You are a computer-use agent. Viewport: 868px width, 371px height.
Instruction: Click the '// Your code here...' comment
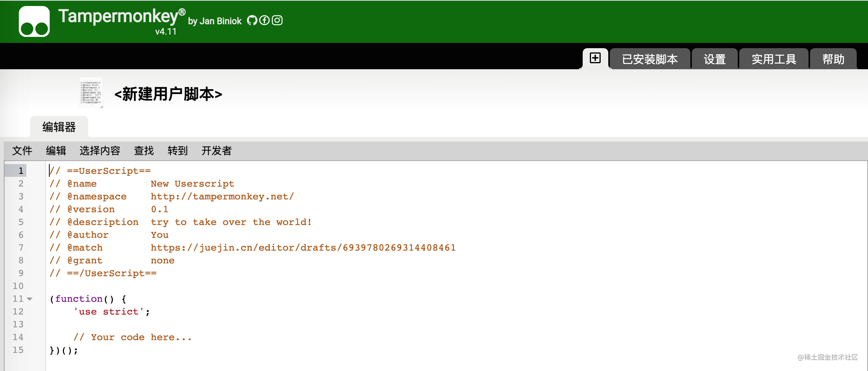tap(132, 337)
